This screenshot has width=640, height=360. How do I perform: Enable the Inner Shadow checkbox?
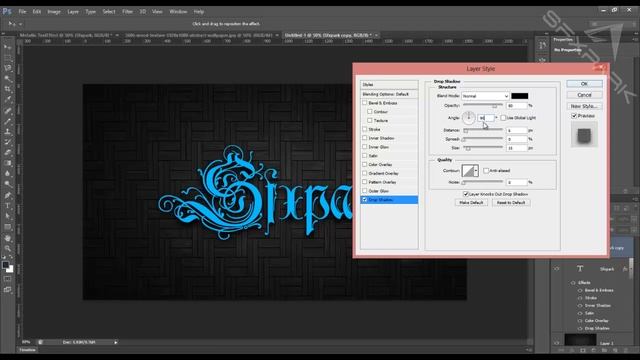(364, 138)
